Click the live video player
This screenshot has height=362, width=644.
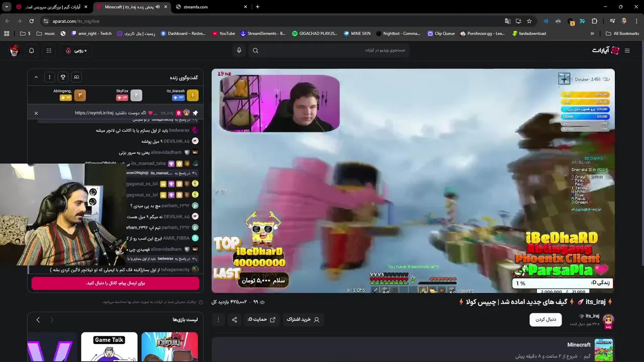click(x=413, y=181)
